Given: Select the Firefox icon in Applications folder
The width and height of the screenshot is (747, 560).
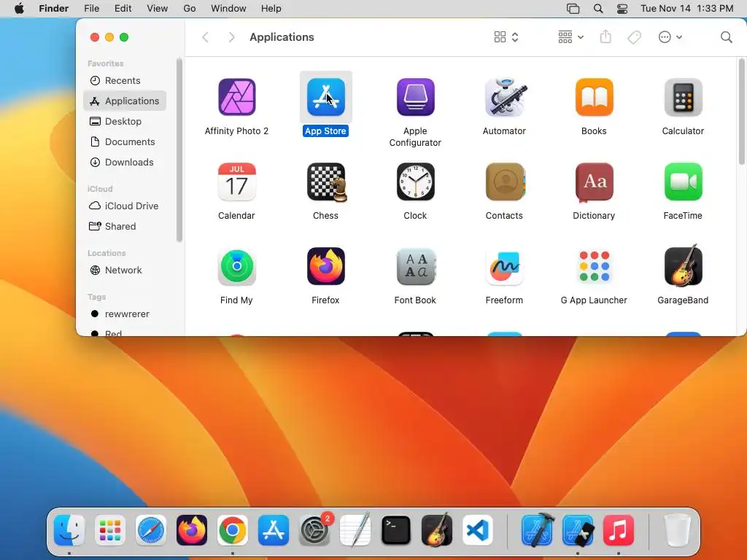Looking at the screenshot, I should pos(326,267).
